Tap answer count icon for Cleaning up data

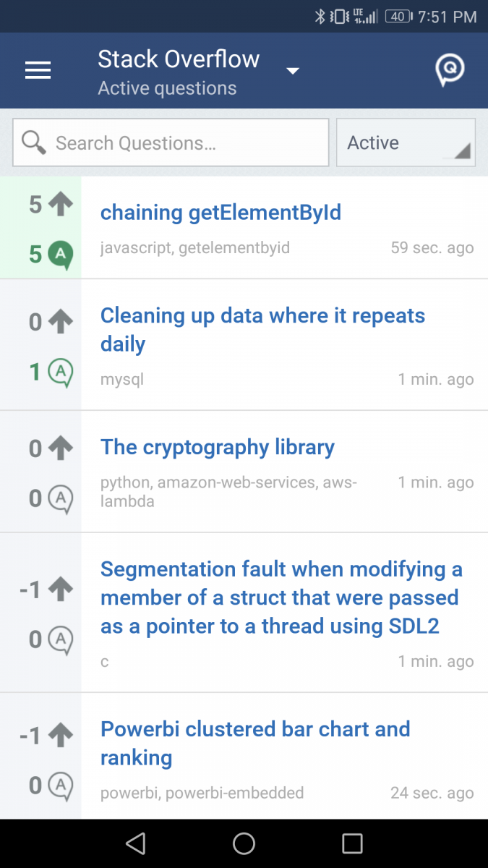[61, 373]
